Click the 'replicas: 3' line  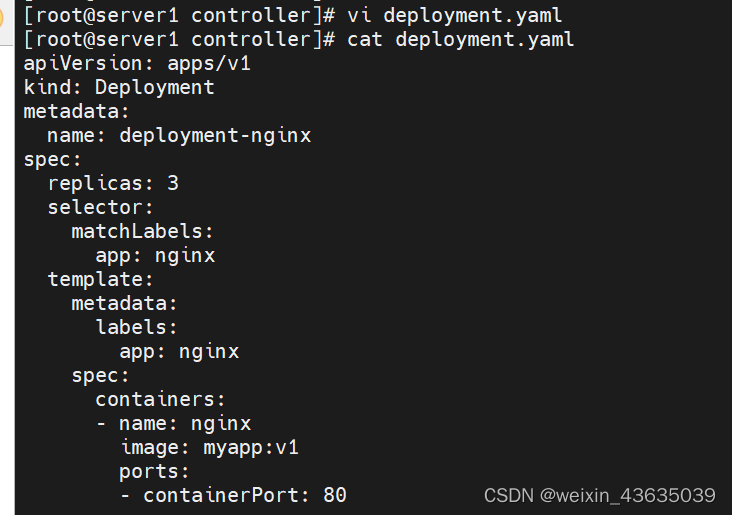pos(113,183)
